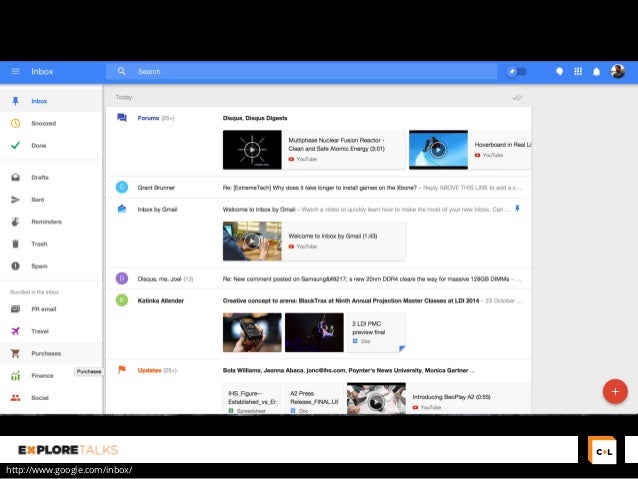638x479 pixels.
Task: Click the Drafts envelope icon
Action: tap(15, 177)
